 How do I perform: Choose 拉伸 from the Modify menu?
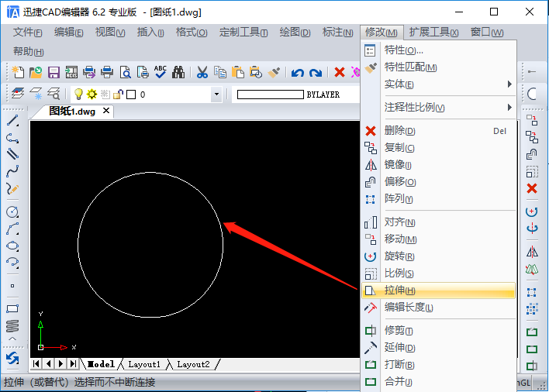pos(438,291)
